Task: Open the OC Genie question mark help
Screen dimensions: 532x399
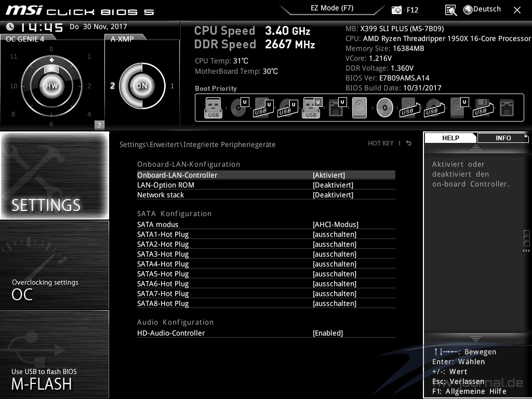Action: [x=99, y=125]
